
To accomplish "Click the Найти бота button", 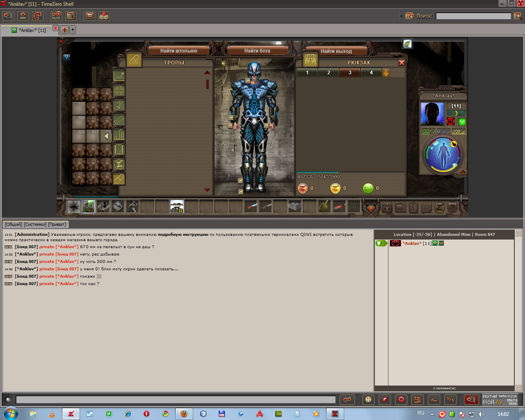I will tap(257, 51).
